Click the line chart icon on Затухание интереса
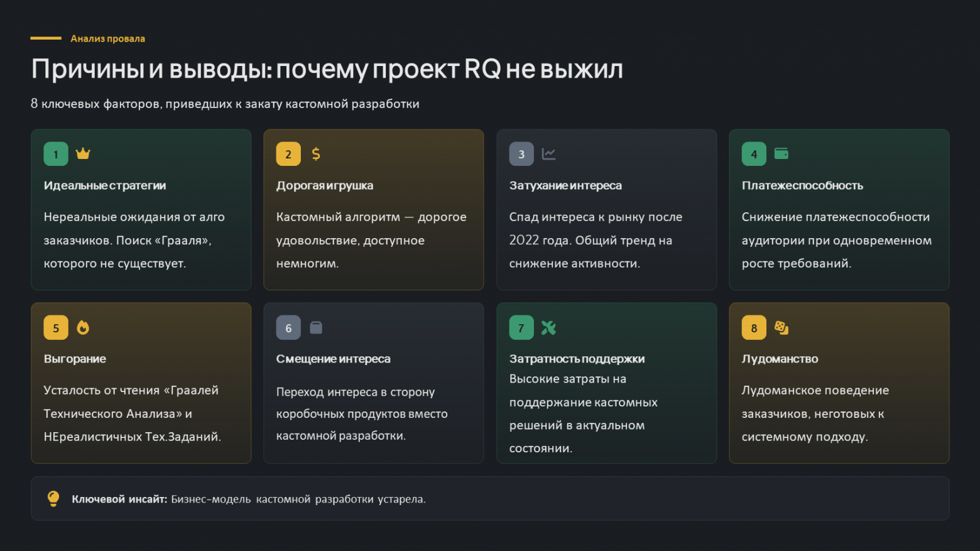This screenshot has height=551, width=980. pos(548,153)
